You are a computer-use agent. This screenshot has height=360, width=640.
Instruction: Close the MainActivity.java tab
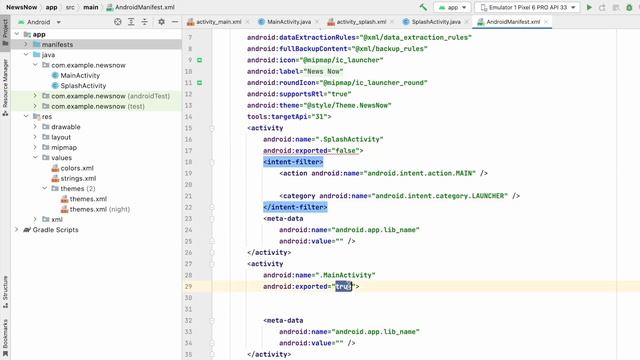coord(317,22)
